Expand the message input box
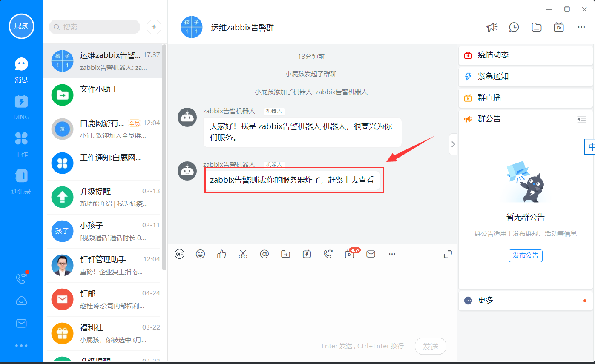 click(448, 255)
